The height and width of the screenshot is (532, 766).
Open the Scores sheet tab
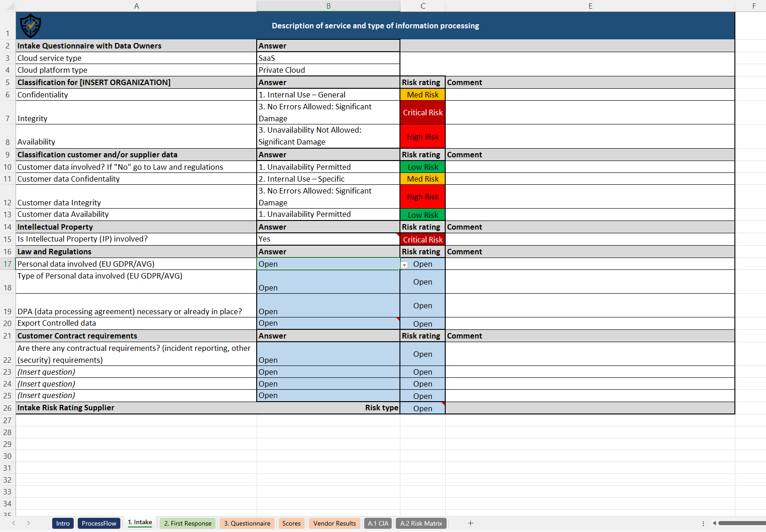tap(291, 523)
